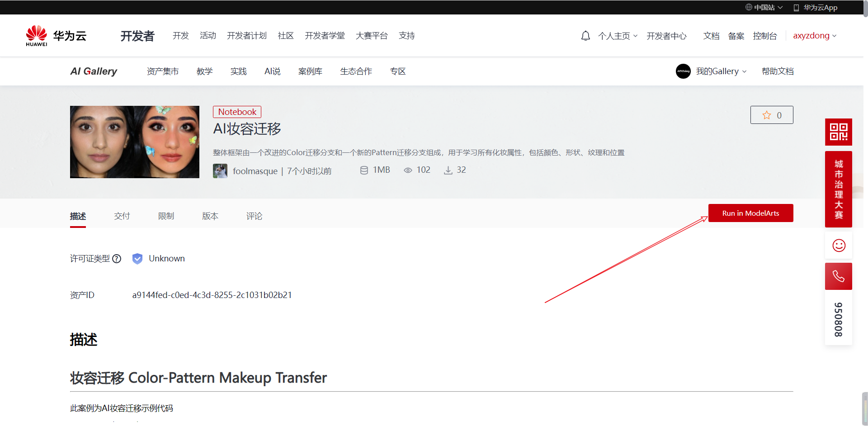Open the 控制台 link
This screenshot has width=868, height=426.
pos(765,36)
